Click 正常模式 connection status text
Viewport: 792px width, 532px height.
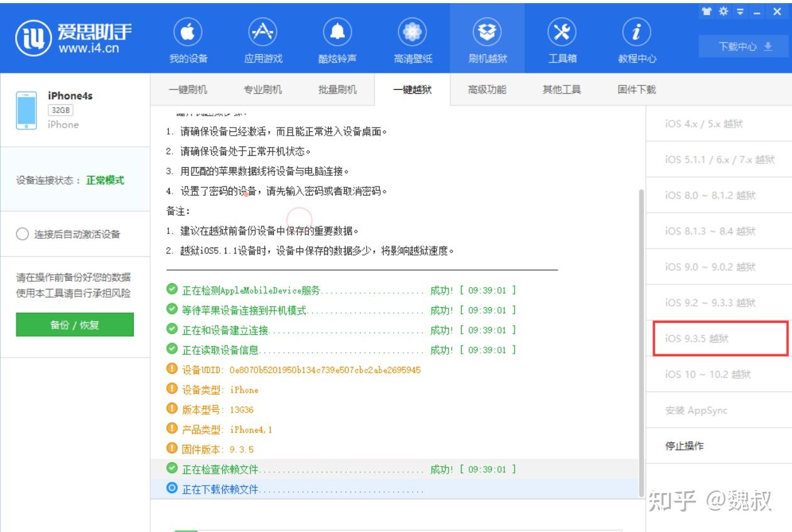105,180
